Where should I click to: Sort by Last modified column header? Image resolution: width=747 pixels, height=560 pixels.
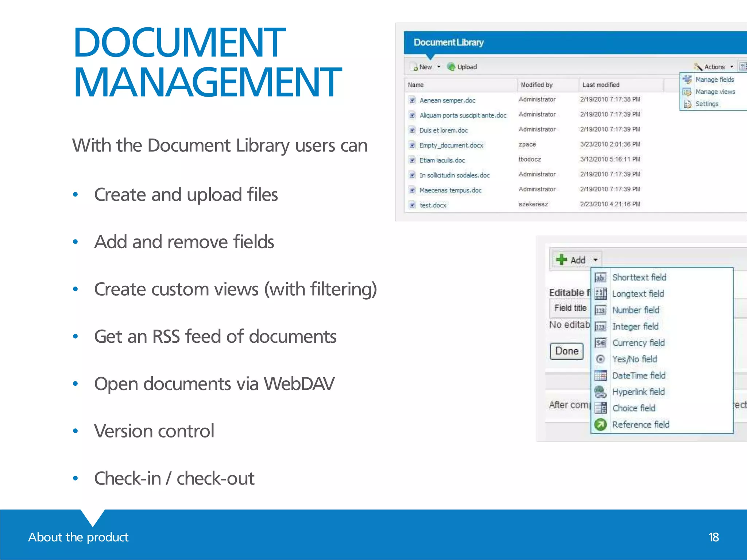(621, 85)
